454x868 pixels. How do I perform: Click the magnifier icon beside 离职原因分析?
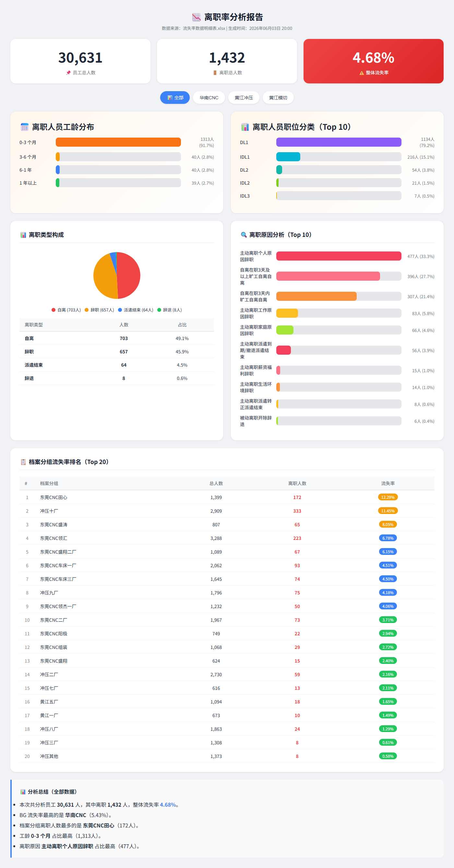coord(244,235)
